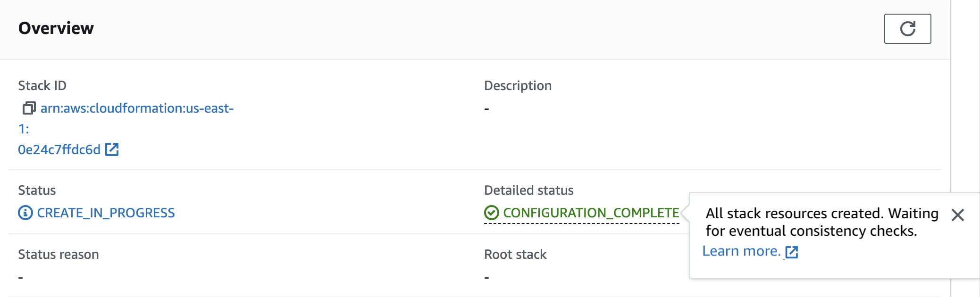Image resolution: width=980 pixels, height=297 pixels.
Task: Open the external link icon after the ARN
Action: [x=112, y=149]
